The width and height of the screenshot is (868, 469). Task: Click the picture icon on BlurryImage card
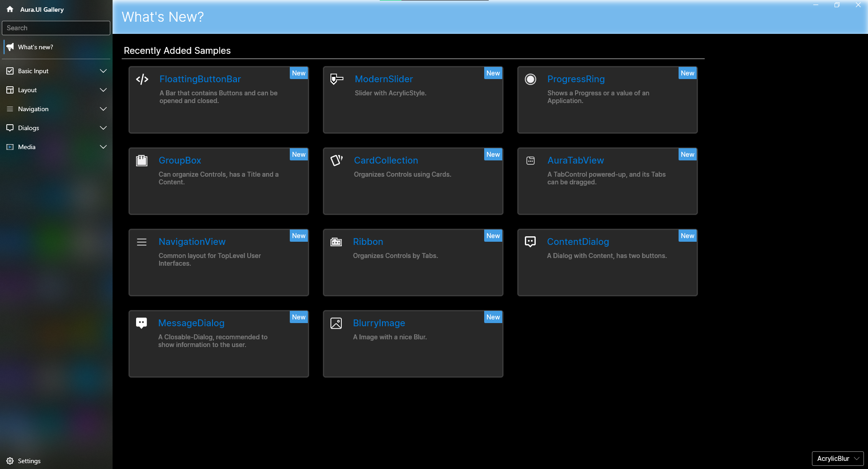(336, 323)
